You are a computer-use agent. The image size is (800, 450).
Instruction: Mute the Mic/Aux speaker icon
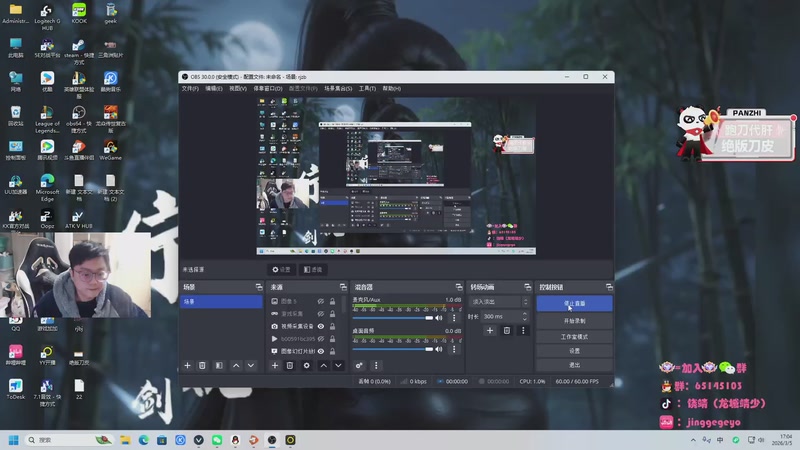[x=439, y=317]
